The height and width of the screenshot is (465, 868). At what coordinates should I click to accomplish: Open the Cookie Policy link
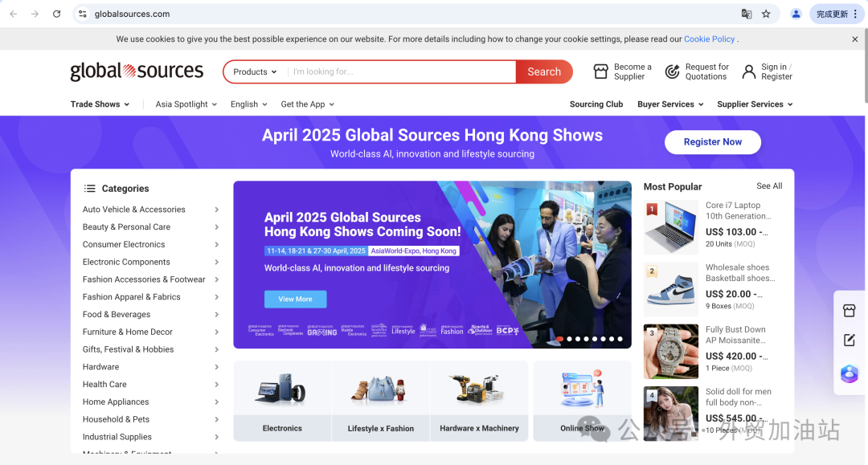point(709,39)
